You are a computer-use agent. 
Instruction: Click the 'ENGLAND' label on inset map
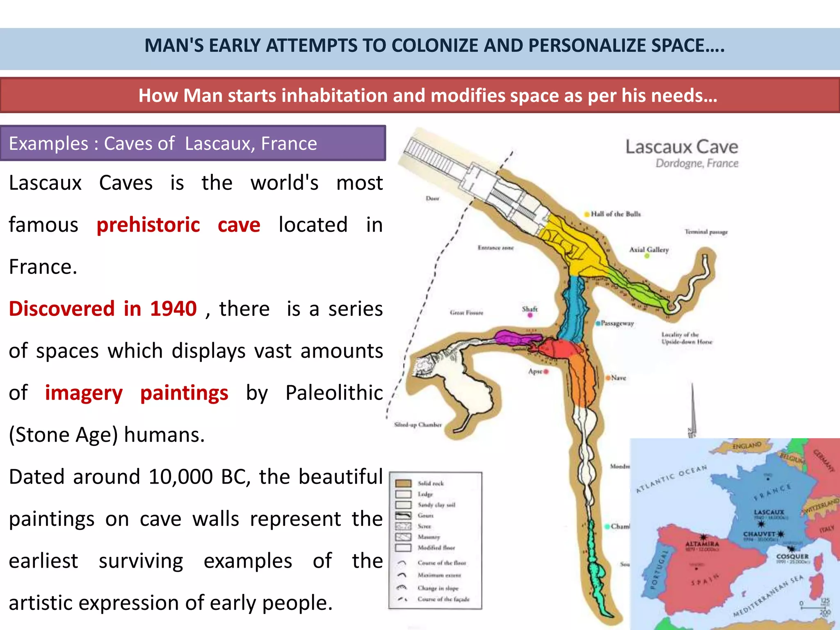click(747, 445)
